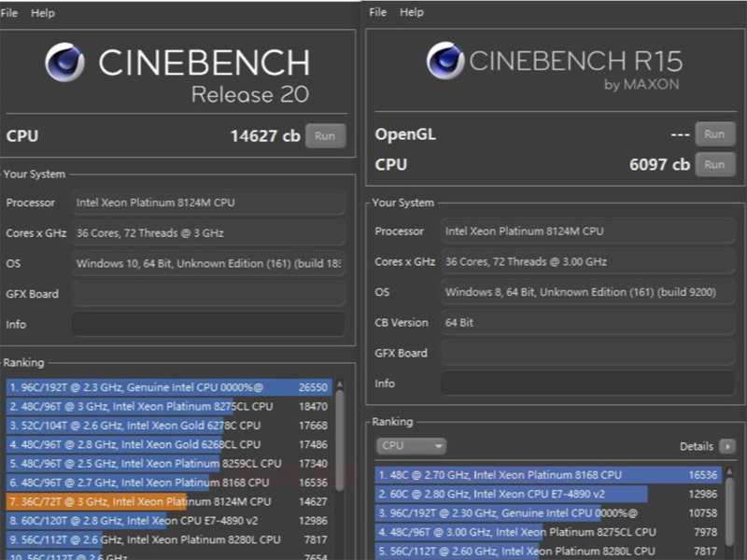Select ranking row 4 Xeon Gold 6268CL

tap(169, 444)
